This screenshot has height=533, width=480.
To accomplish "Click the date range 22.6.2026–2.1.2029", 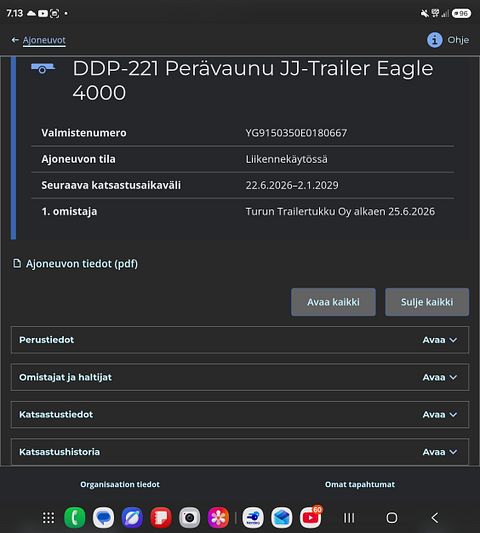I will point(292,185).
